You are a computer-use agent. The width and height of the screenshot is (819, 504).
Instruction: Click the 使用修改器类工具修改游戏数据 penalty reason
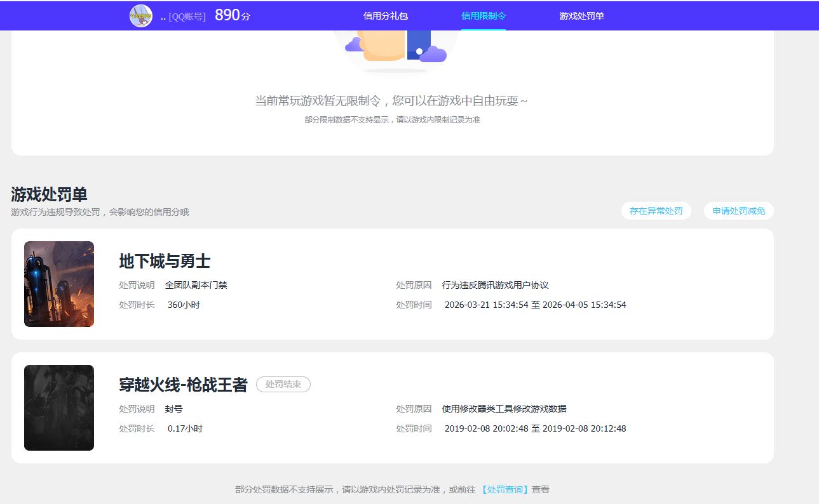(504, 409)
